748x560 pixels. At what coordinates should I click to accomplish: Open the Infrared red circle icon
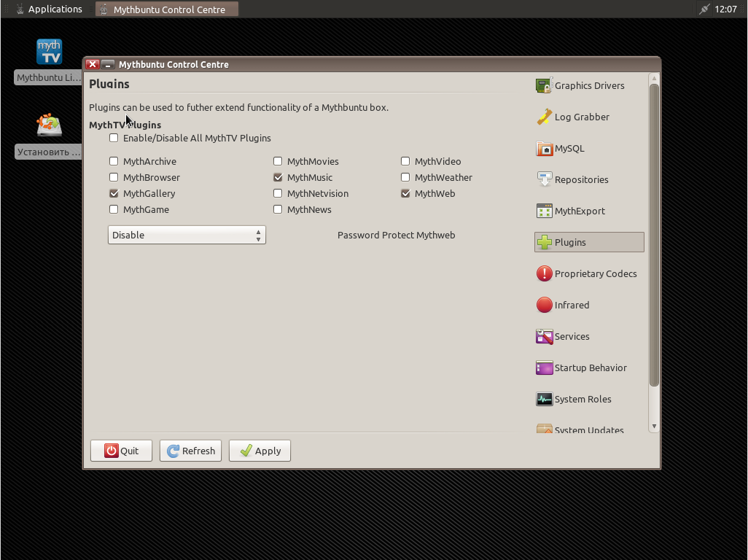click(x=544, y=305)
